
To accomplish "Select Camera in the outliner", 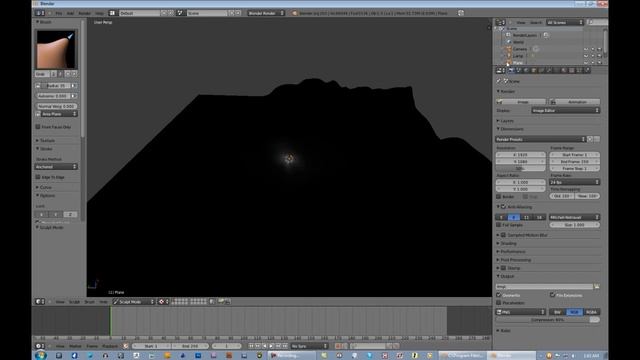I will coord(519,49).
